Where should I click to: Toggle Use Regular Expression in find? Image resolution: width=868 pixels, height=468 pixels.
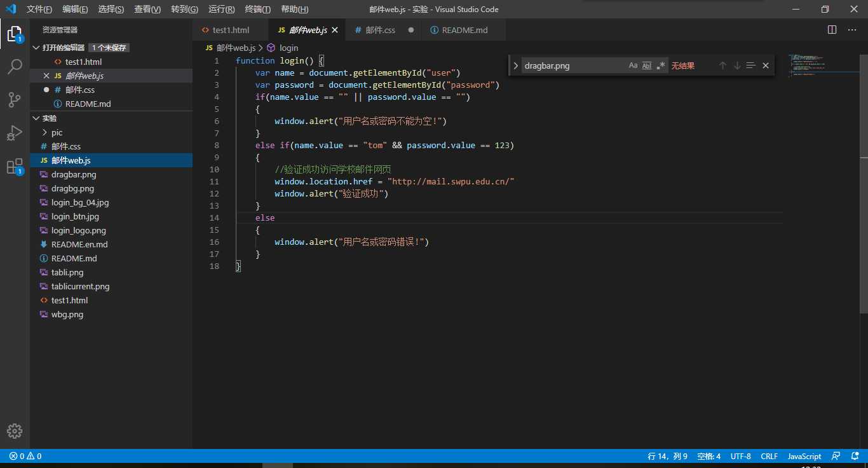tap(661, 65)
